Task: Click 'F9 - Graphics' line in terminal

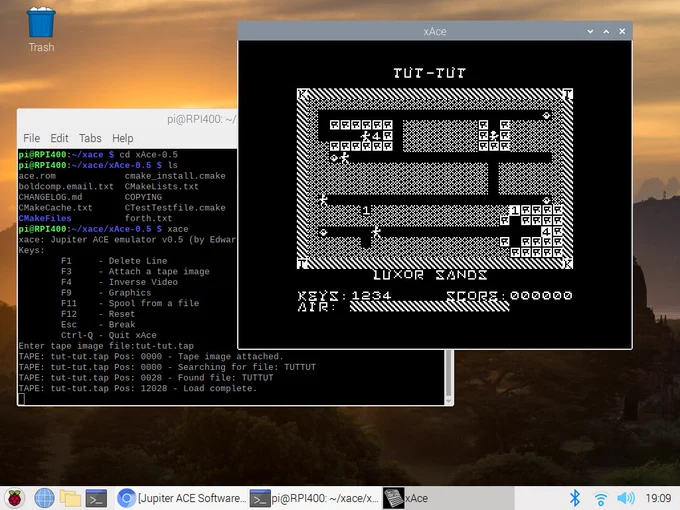Action: point(106,293)
